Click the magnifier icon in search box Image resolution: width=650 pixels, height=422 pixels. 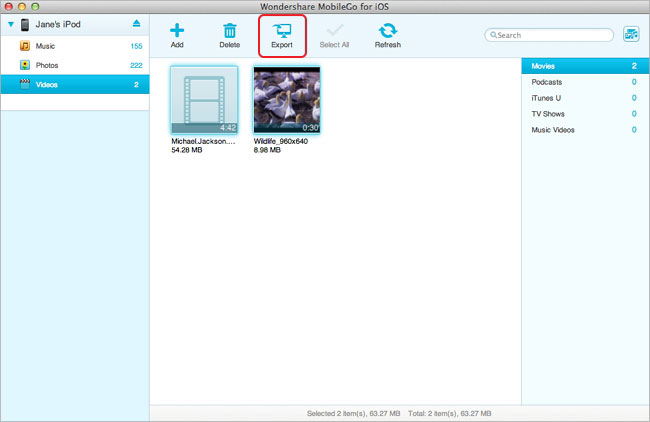coord(493,35)
